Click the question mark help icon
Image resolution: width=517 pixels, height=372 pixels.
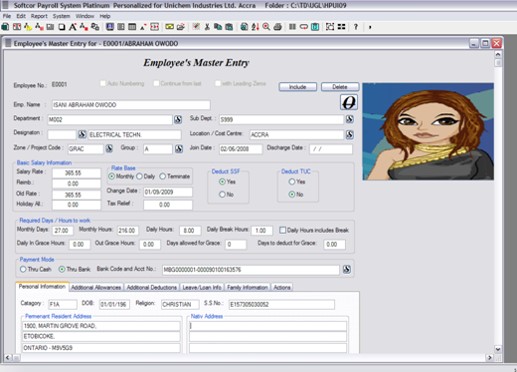(x=356, y=27)
